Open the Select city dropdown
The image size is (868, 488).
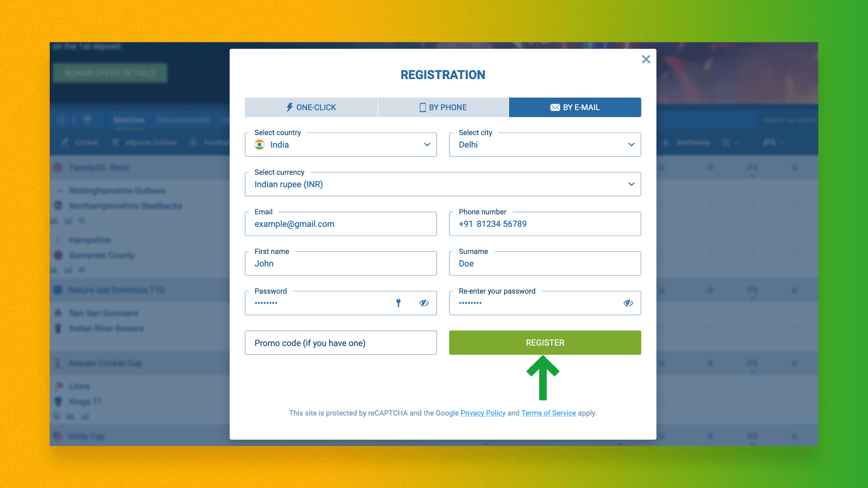pos(545,144)
